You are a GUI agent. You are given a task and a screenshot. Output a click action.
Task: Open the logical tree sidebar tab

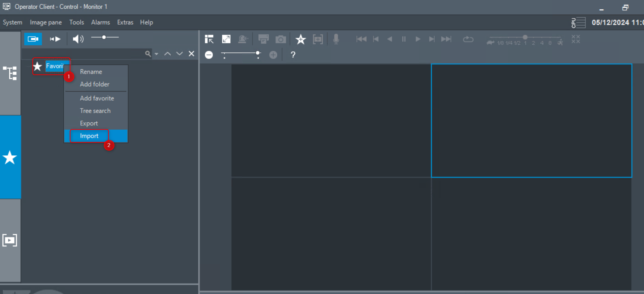pos(10,73)
